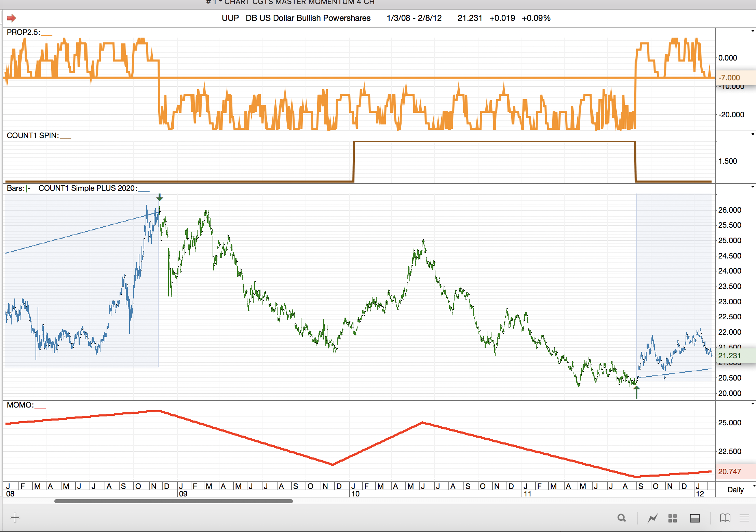This screenshot has height=532, width=756.
Task: Click the magnifier search icon in bottom toolbar
Action: coord(622,518)
